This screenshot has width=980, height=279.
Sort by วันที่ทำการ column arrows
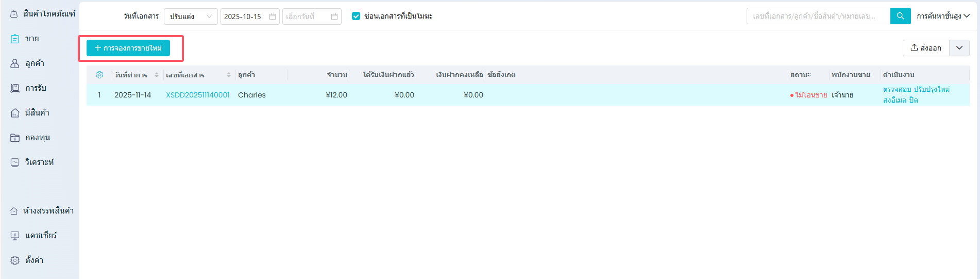click(x=157, y=75)
